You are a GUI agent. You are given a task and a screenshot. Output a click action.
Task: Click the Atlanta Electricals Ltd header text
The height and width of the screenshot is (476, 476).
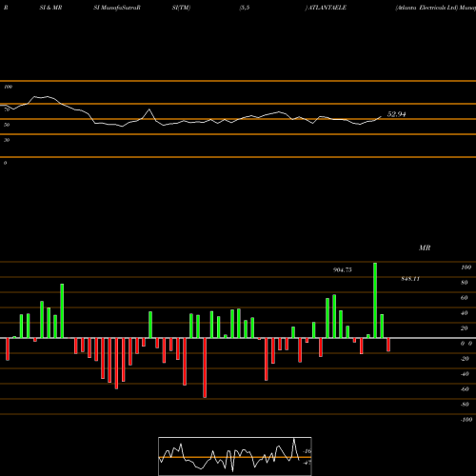[426, 8]
